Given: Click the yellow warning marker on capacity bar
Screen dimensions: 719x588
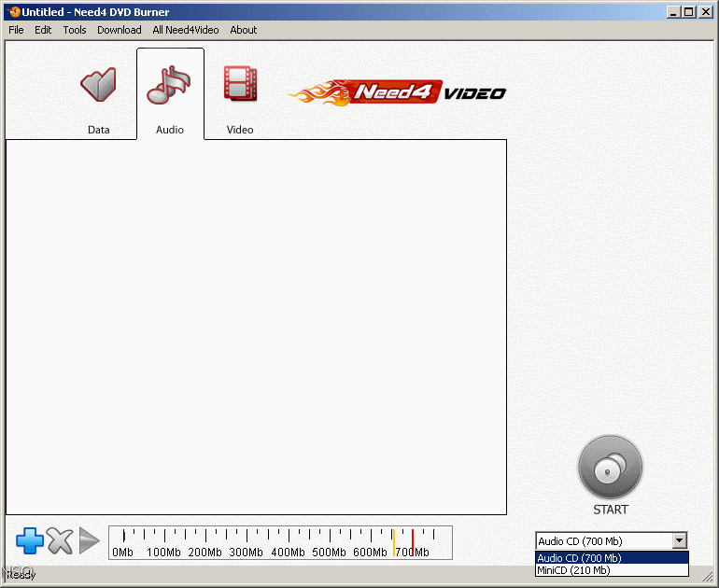Looking at the screenshot, I should [393, 542].
